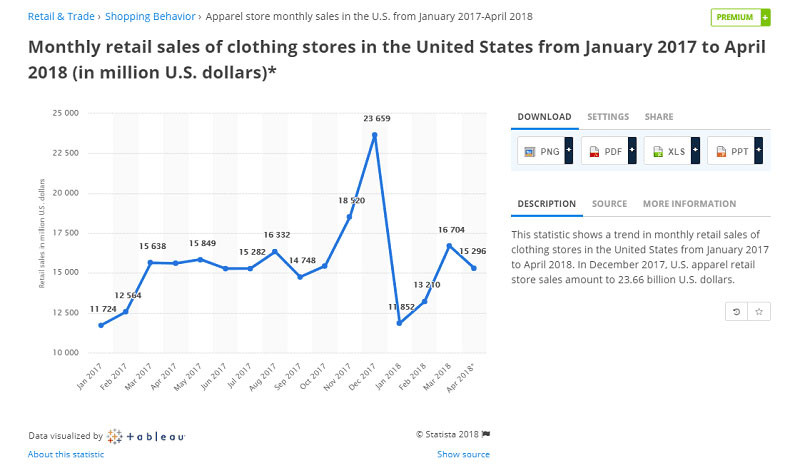Select the More Information tab

(689, 204)
